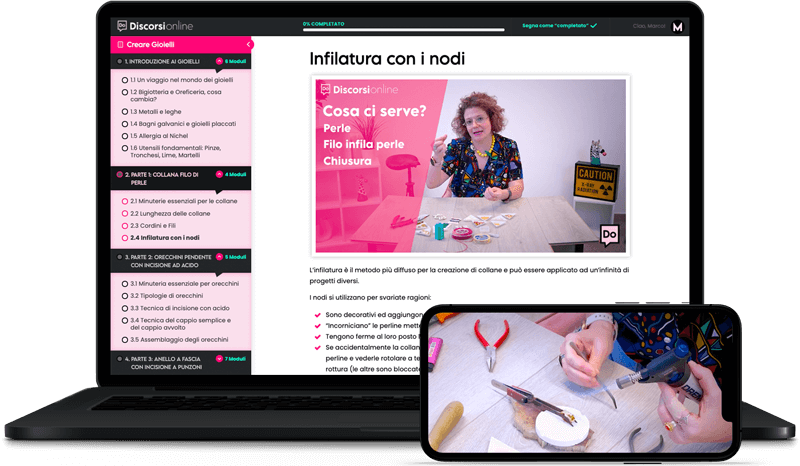Image resolution: width=800 pixels, height=466 pixels.
Task: Open lesson 3.4 Tecnica del cappio semplice
Action: (x=181, y=324)
